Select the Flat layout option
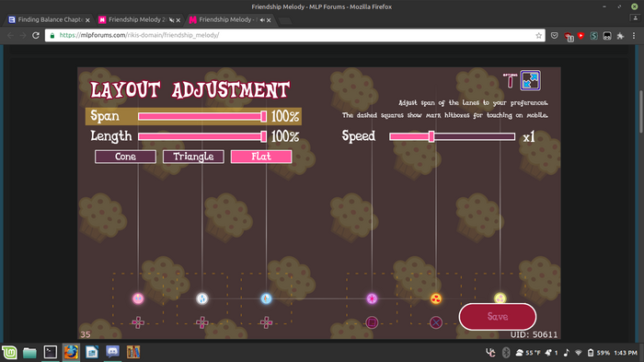Viewport: 644px width, 362px height. [261, 157]
